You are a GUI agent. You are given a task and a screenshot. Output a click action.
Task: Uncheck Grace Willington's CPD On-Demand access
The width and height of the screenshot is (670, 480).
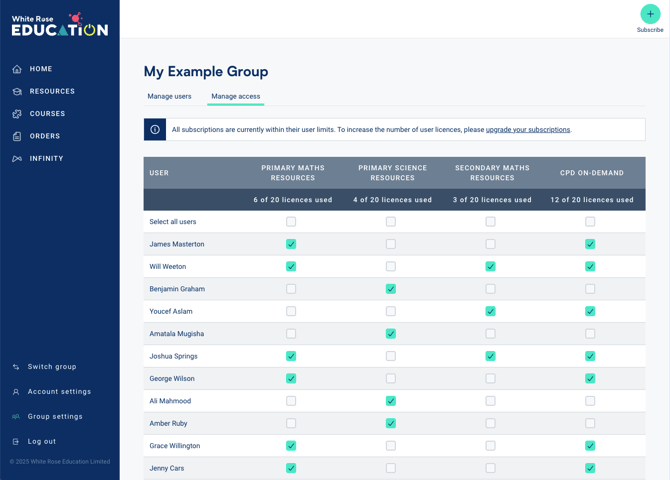point(590,446)
